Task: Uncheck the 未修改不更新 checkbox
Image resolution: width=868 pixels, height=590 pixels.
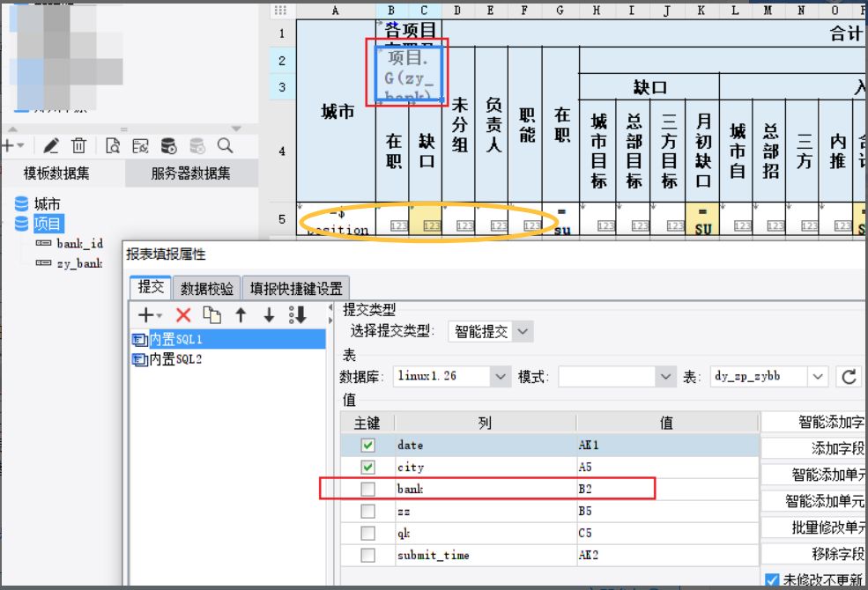Action: click(x=772, y=580)
